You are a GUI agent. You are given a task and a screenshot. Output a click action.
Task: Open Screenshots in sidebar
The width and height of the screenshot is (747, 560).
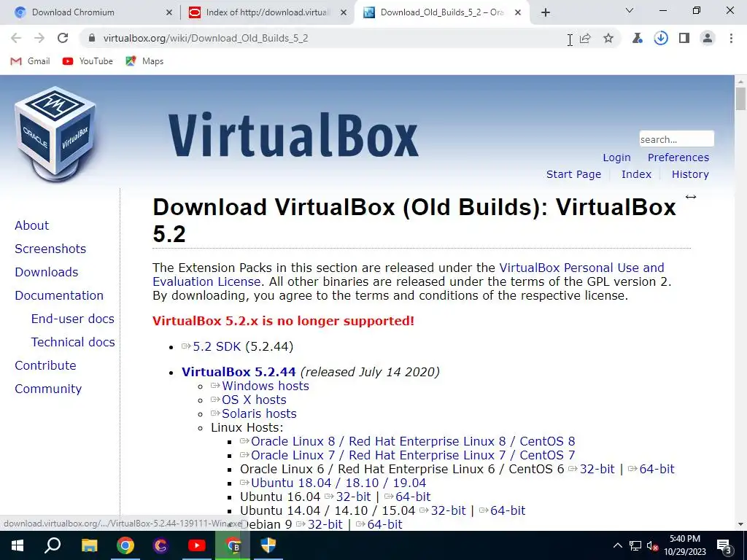pyautogui.click(x=50, y=249)
